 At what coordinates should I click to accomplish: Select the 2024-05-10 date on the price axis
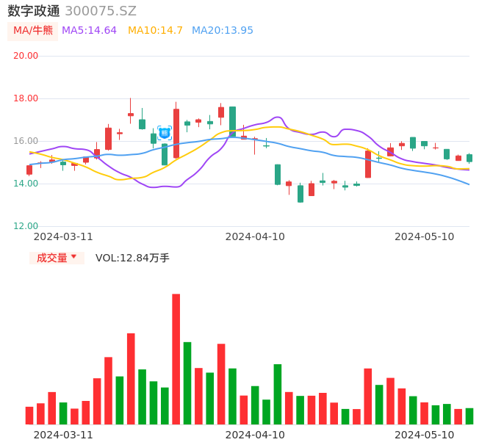pos(425,236)
